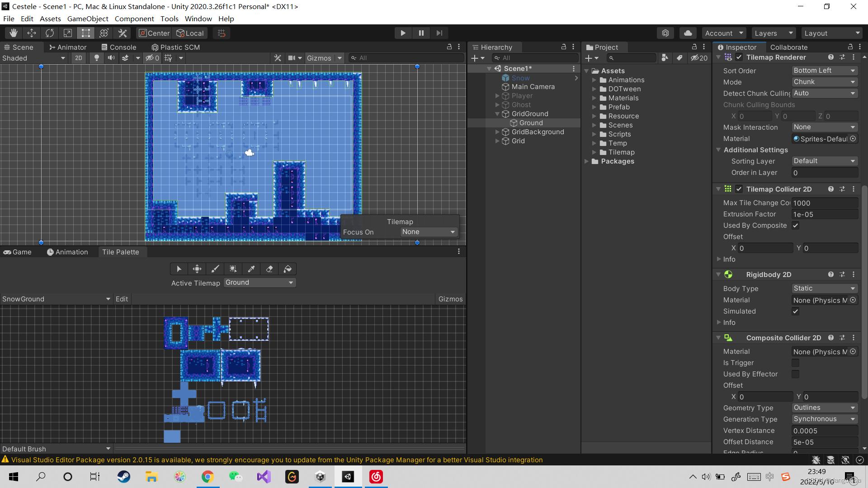Screen dimensions: 868x488
Task: Click Edit button in Tile Palette
Action: click(x=122, y=299)
